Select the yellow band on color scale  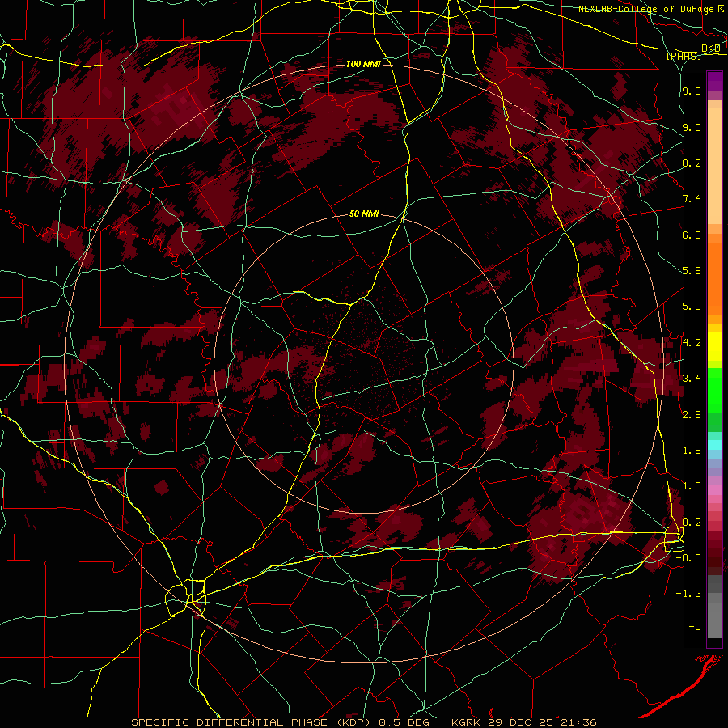714,346
